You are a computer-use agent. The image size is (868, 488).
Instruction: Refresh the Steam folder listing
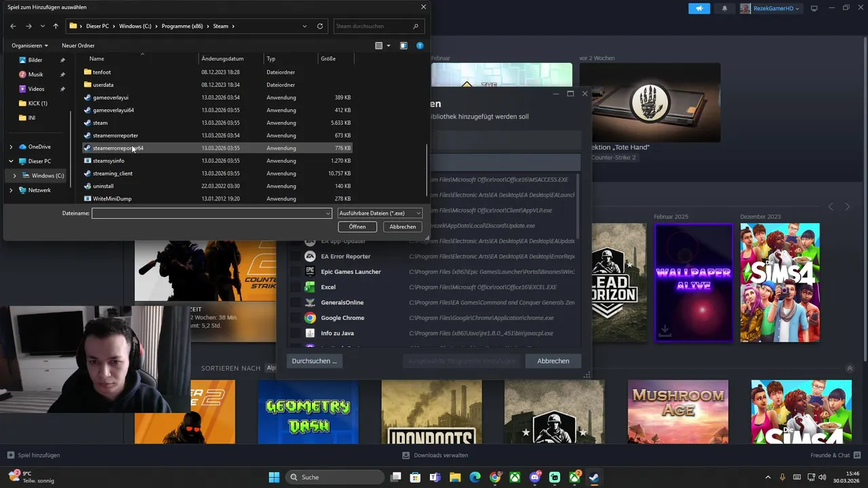click(x=320, y=26)
